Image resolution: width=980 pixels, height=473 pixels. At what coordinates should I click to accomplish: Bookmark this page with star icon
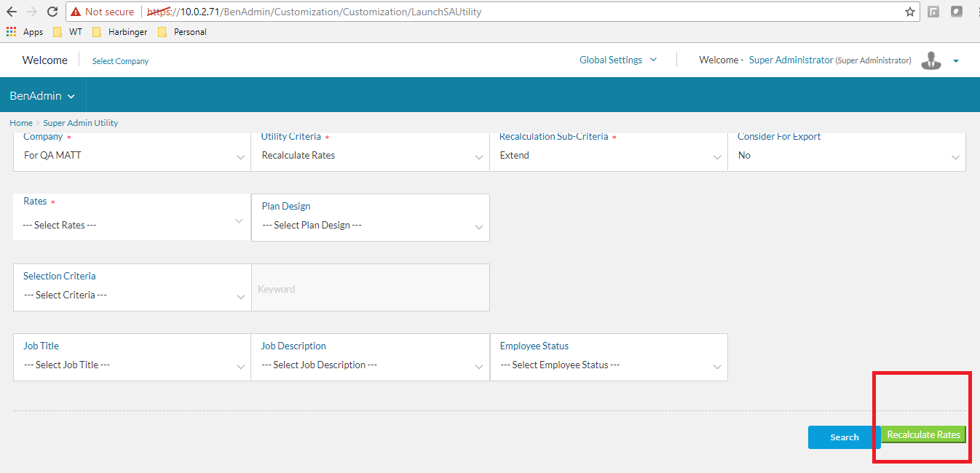pos(909,12)
